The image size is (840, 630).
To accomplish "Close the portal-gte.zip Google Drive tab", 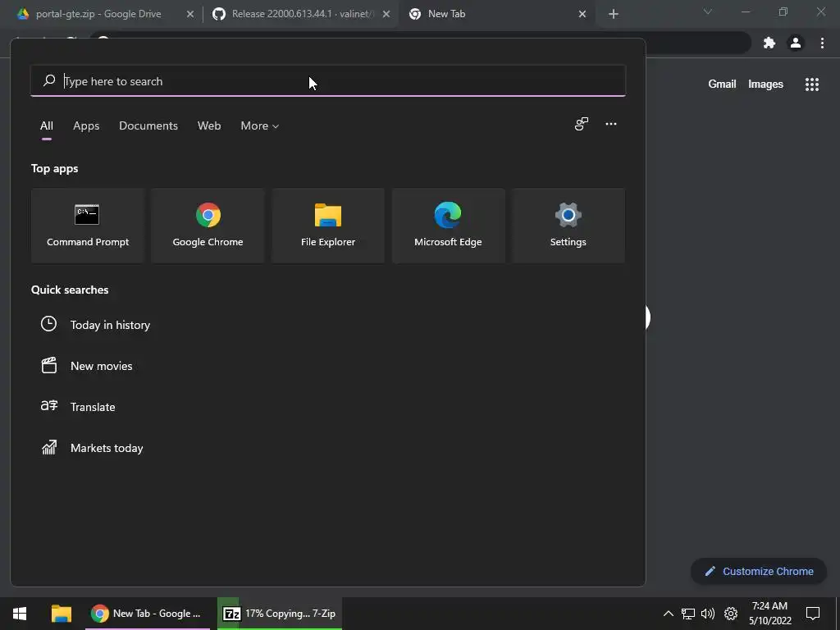I will click(189, 15).
